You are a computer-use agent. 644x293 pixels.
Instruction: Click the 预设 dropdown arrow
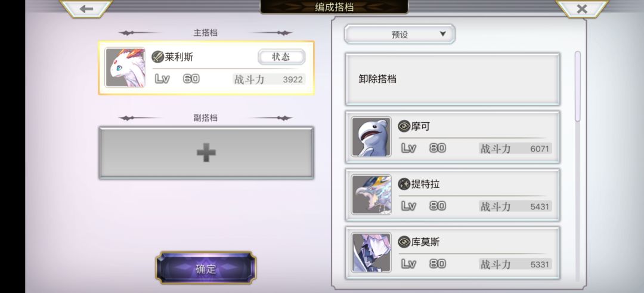click(442, 34)
